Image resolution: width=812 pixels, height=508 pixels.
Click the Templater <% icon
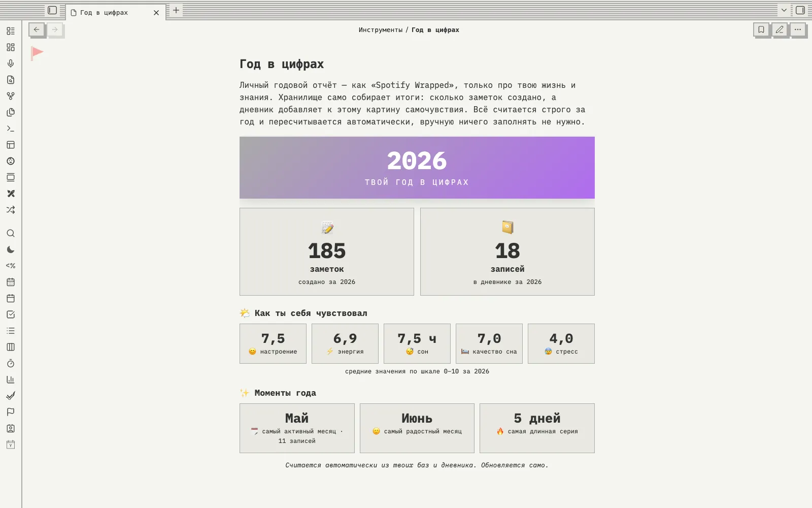coord(11,266)
